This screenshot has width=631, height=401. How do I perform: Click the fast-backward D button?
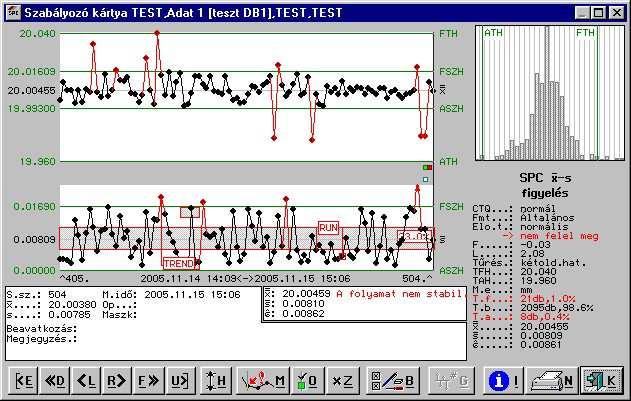point(56,380)
